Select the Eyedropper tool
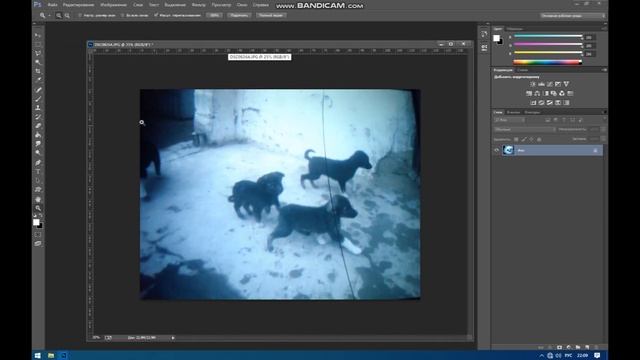Screen dimensions: 640x360 point(38,80)
